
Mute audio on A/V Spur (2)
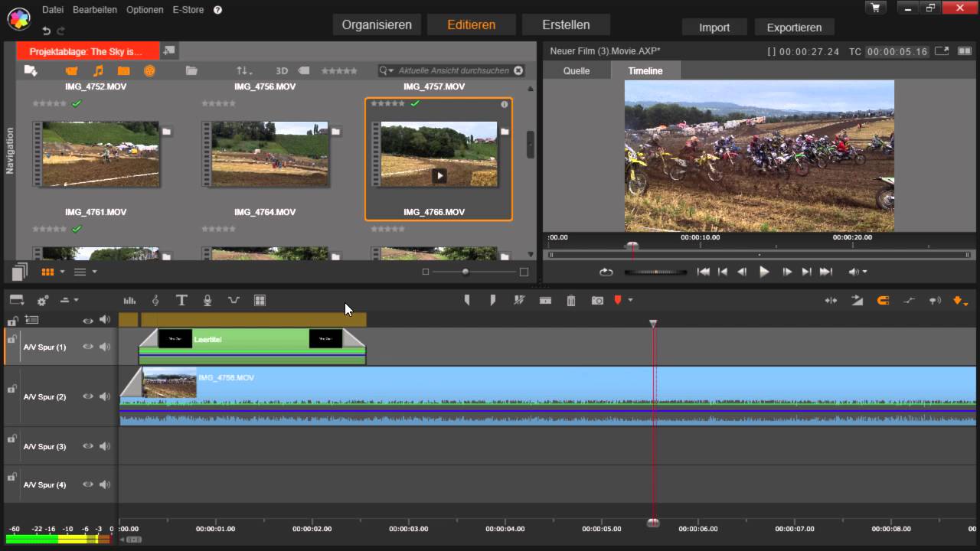(105, 396)
